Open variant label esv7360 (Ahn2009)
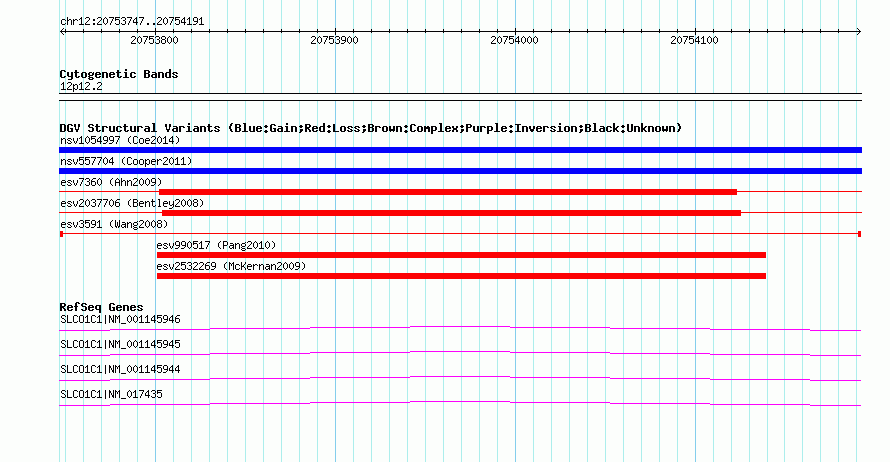The width and height of the screenshot is (890, 462). pos(111,182)
